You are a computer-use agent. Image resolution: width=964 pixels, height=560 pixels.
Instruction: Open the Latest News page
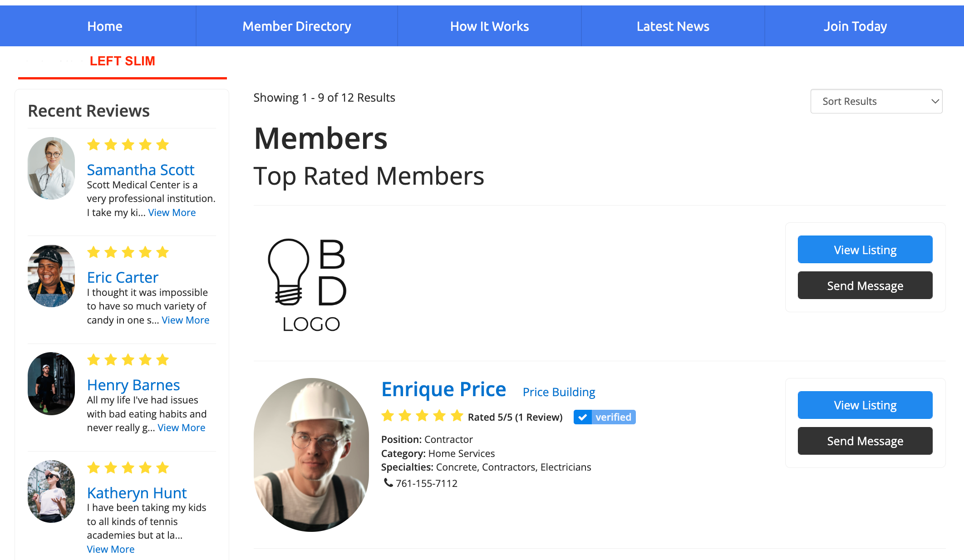[x=673, y=26]
